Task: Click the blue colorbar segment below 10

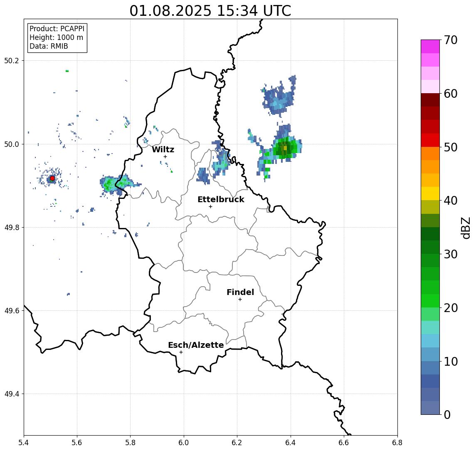Action: pyautogui.click(x=430, y=367)
